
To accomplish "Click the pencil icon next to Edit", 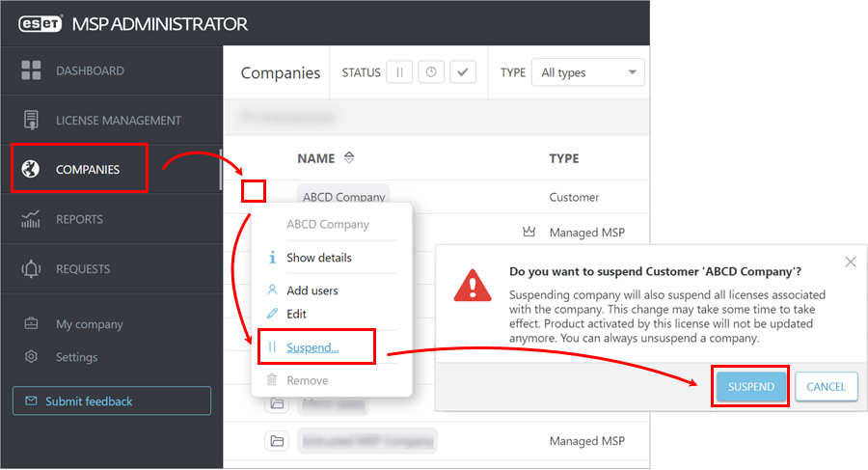I will coord(272,314).
